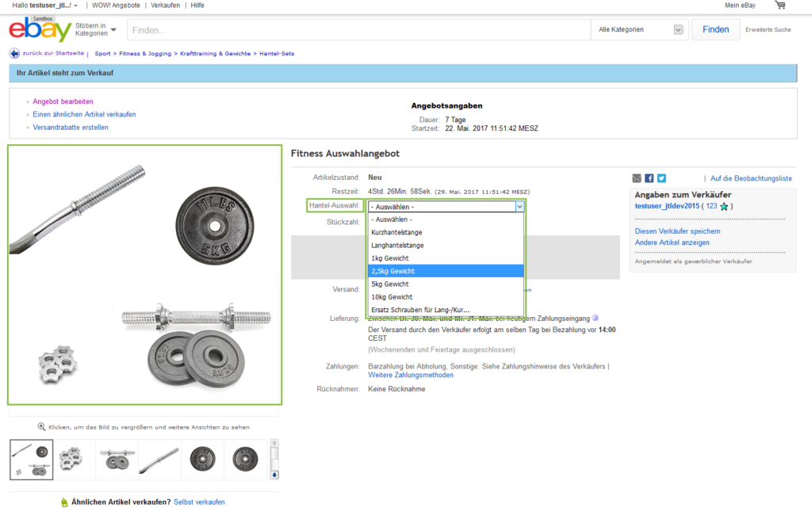
Task: Click the seller's feedback star icon
Action: pos(724,206)
